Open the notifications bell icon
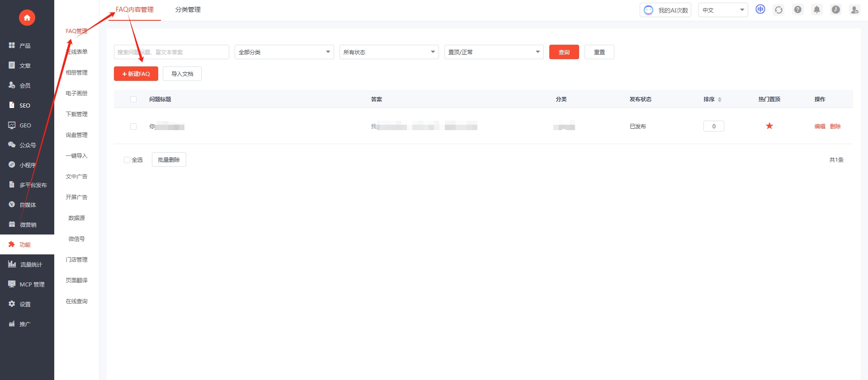The height and width of the screenshot is (380, 868). [817, 9]
